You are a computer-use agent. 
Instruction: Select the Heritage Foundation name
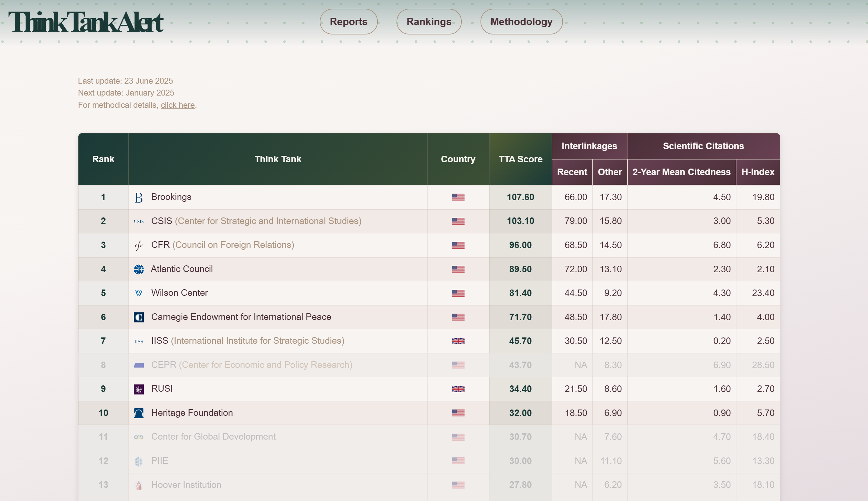coord(192,413)
